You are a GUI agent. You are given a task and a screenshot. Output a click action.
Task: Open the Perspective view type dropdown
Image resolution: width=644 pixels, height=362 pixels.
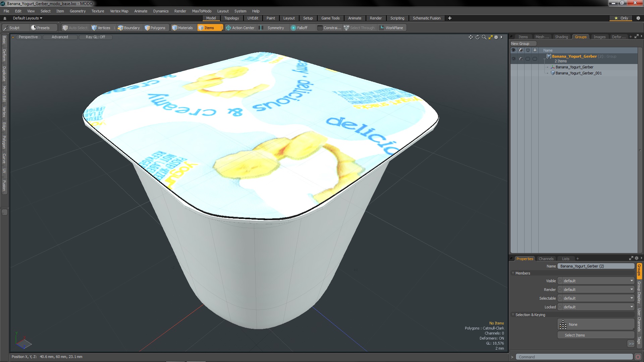tap(28, 37)
